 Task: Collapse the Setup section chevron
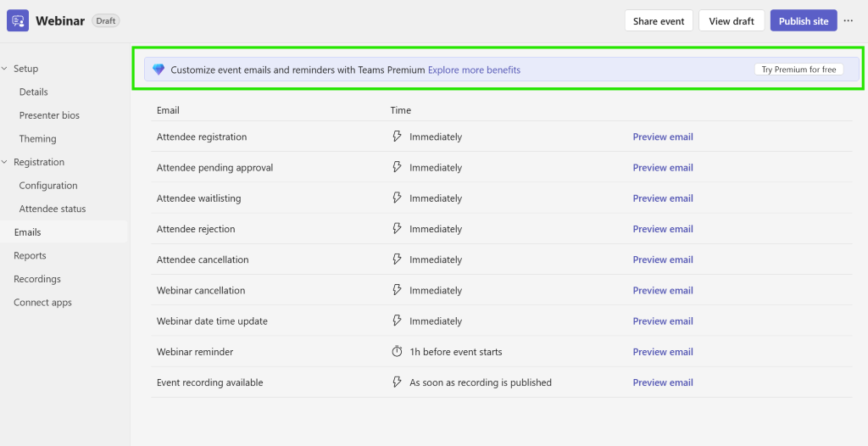tap(4, 69)
